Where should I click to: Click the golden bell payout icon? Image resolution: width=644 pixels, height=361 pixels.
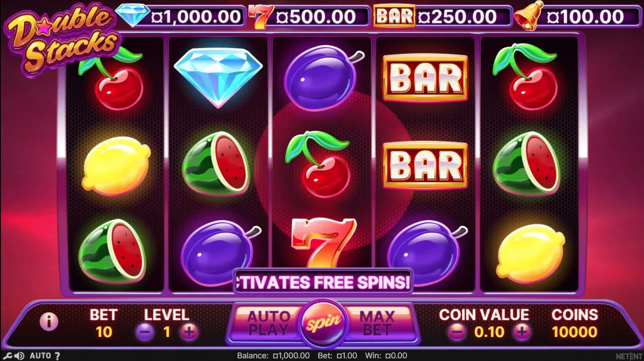[530, 16]
